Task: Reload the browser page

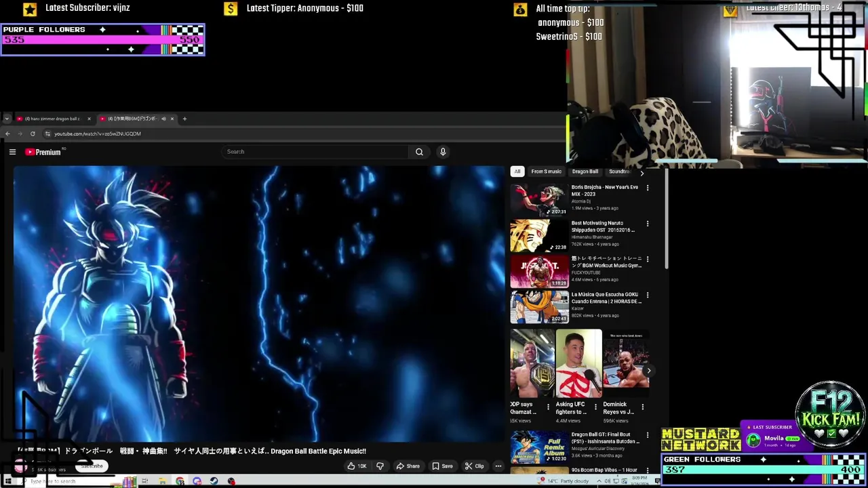Action: [x=33, y=134]
